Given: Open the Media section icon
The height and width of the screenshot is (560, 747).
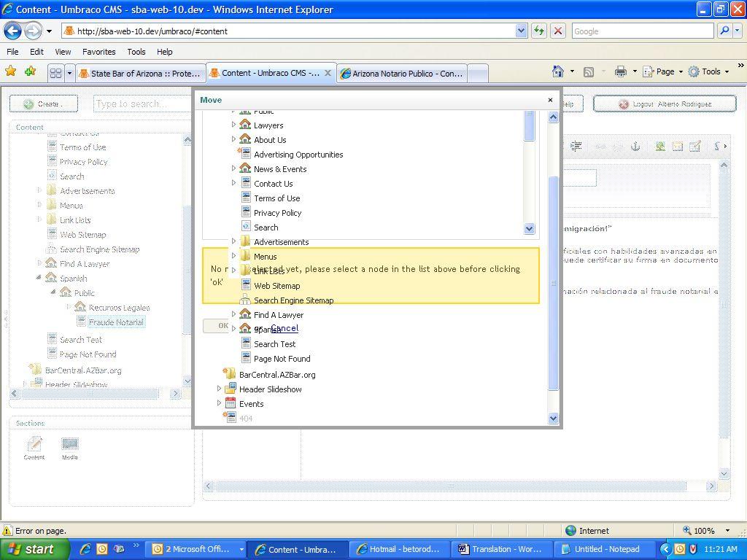Looking at the screenshot, I should click(x=70, y=448).
